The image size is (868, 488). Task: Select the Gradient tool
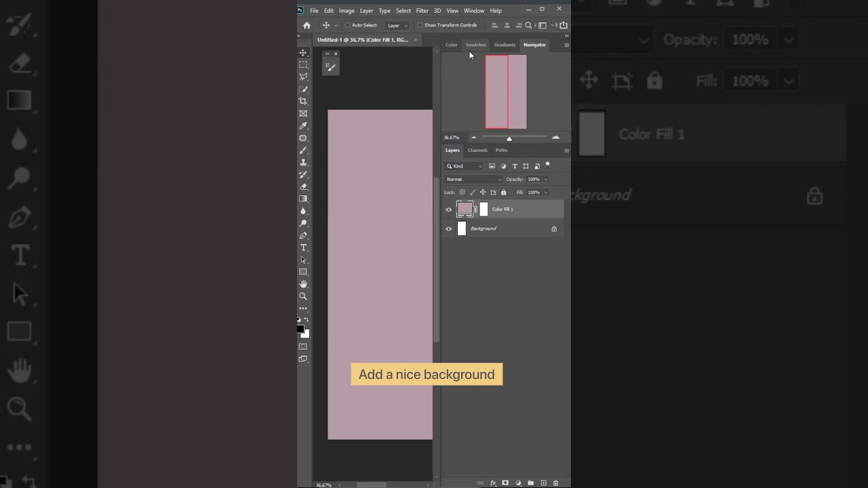point(303,199)
